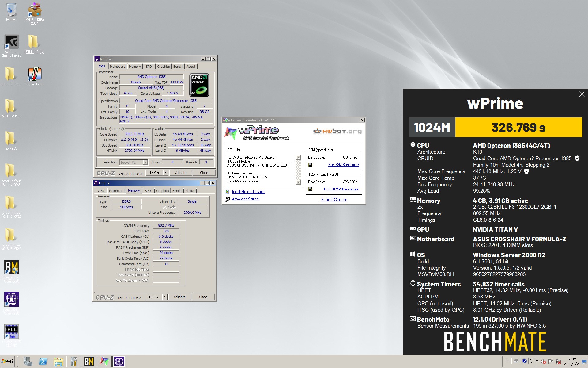Switch to CPU tab in bottom CPU-Z window
The width and height of the screenshot is (588, 368).
[101, 191]
